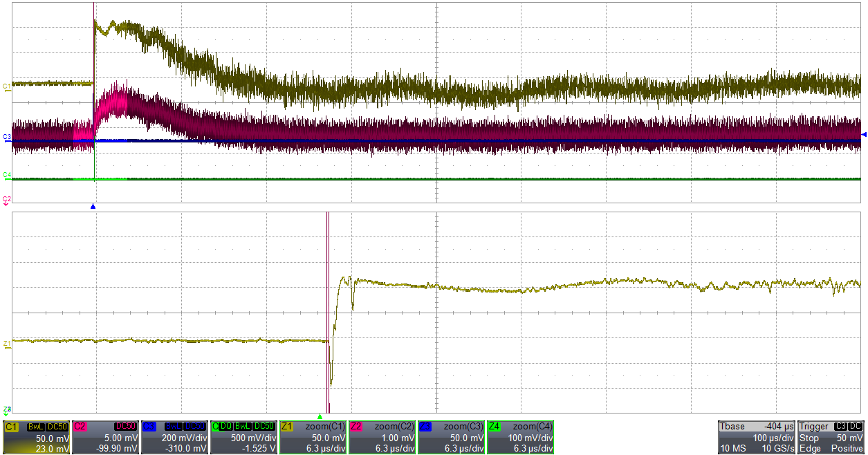
Task: Select the C1 ground marker on upper grid
Action: (x=7, y=86)
